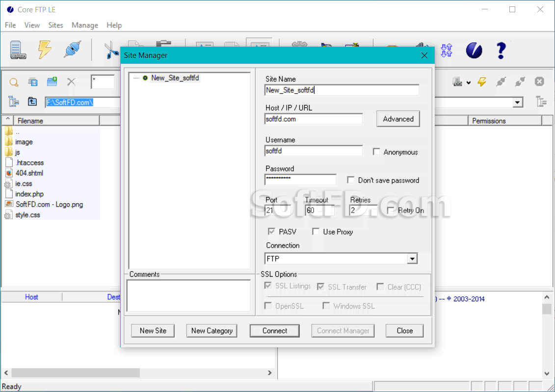Viewport: 555px width, 392px height.
Task: Click the New Category button
Action: pyautogui.click(x=211, y=331)
